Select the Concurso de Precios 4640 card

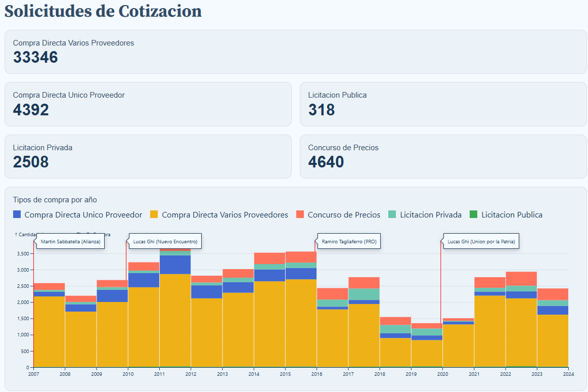[443, 156]
